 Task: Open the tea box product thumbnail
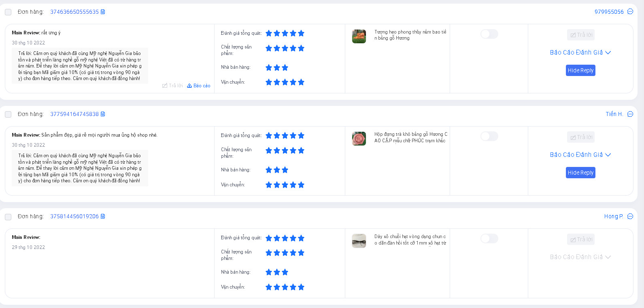click(x=359, y=139)
